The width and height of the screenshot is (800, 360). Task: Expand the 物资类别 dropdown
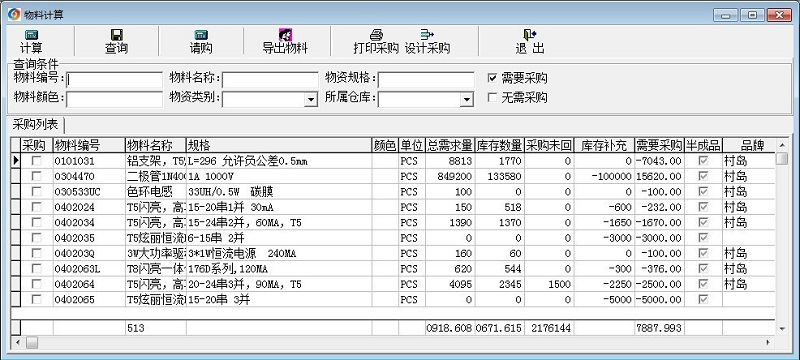coord(311,99)
